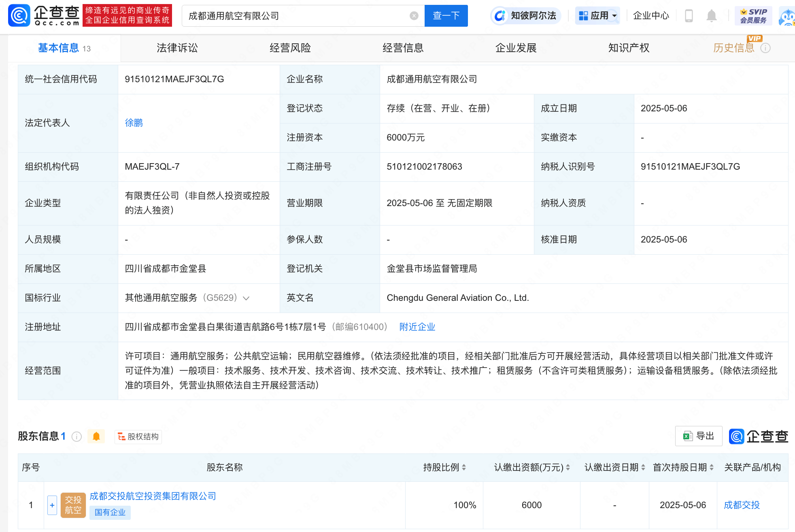
Task: Expand shareholder row with plus button
Action: [52, 505]
